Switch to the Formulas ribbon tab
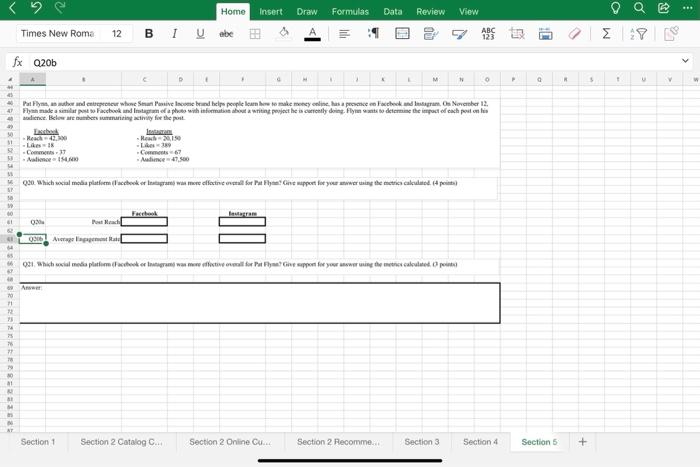The image size is (700, 467). pos(350,12)
